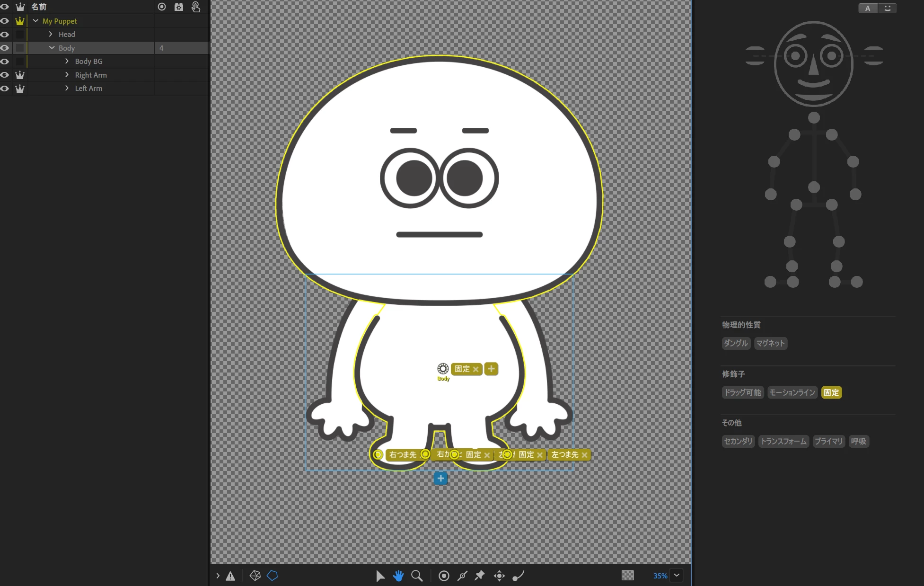Select the Stick tool
This screenshot has width=924, height=586.
click(x=462, y=576)
